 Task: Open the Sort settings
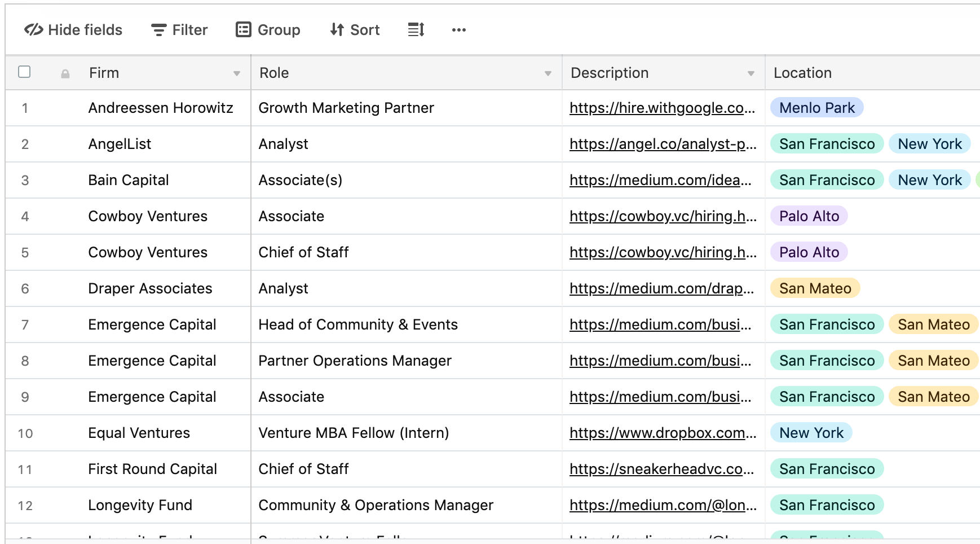pyautogui.click(x=354, y=29)
